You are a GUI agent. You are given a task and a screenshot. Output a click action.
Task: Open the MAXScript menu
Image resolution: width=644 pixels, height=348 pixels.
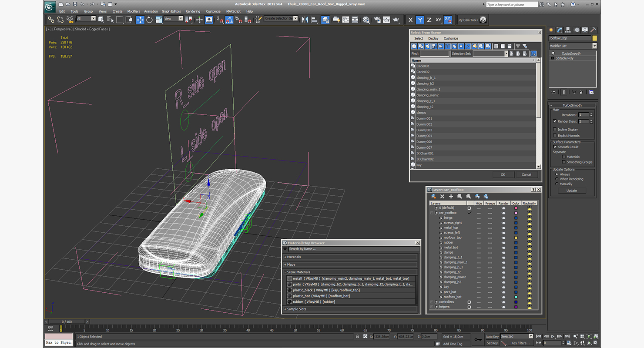coord(234,11)
